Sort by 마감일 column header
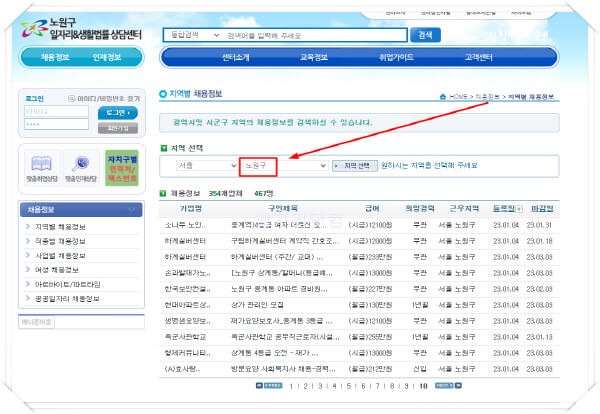Viewport: 600px width, 414px height. click(542, 209)
